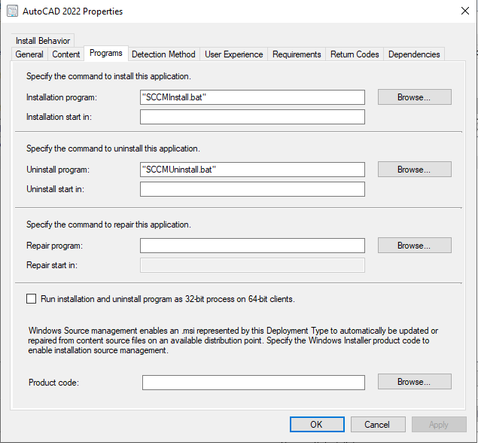Click the Windows Source management description text
Image resolution: width=478 pixels, height=443 pixels.
[x=233, y=340]
